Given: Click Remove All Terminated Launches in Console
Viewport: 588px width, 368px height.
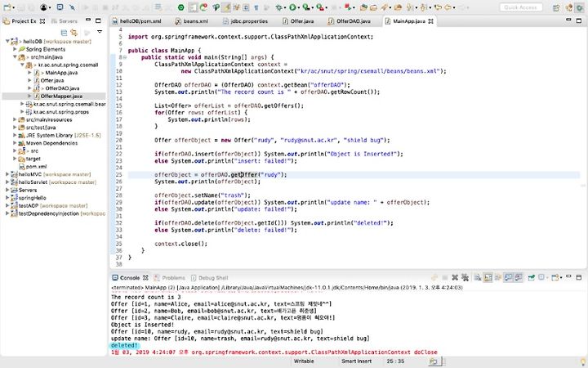Looking at the screenshot, I should click(x=465, y=277).
